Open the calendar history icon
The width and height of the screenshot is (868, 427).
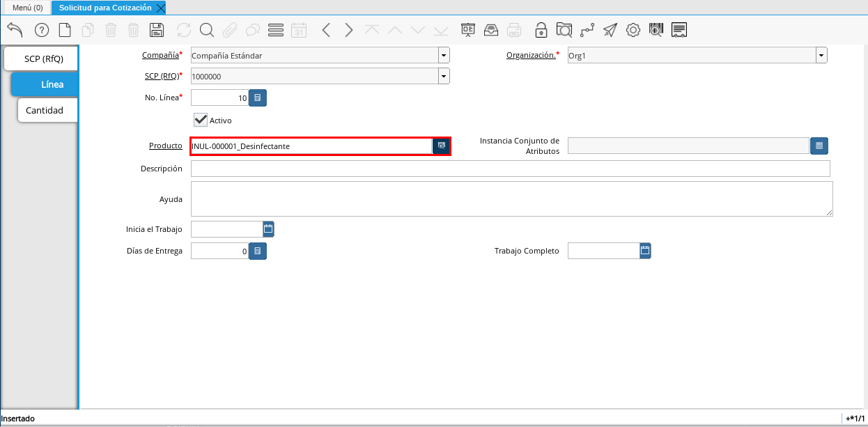coord(299,30)
